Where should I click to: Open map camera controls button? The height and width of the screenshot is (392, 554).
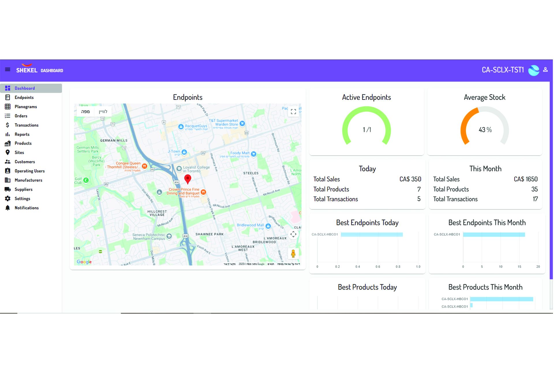tap(293, 234)
